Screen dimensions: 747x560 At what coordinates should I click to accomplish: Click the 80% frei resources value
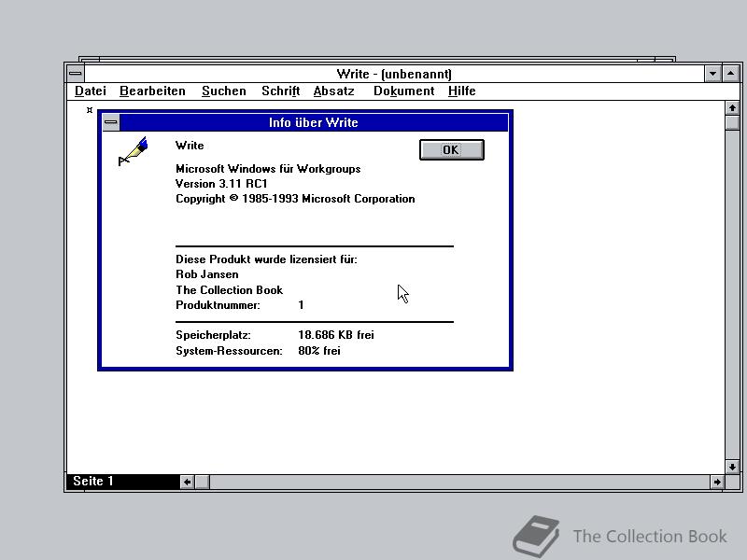pyautogui.click(x=318, y=351)
